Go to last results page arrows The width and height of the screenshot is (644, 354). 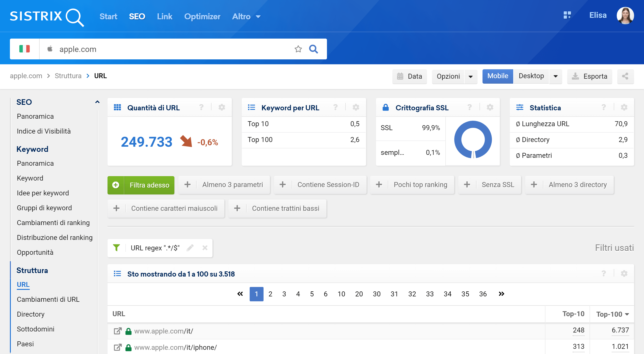point(501,294)
